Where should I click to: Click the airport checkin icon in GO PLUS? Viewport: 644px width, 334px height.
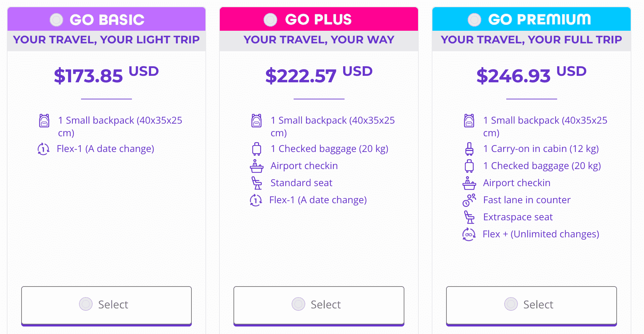pos(257,166)
